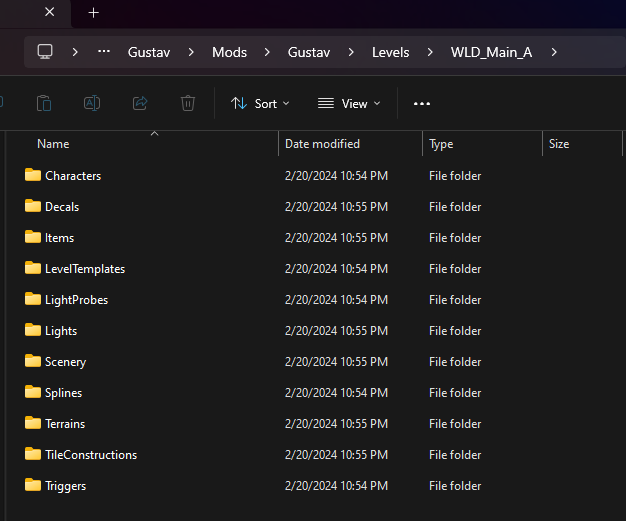This screenshot has width=626, height=521.
Task: Select the Lights folder
Action: pyautogui.click(x=51, y=331)
